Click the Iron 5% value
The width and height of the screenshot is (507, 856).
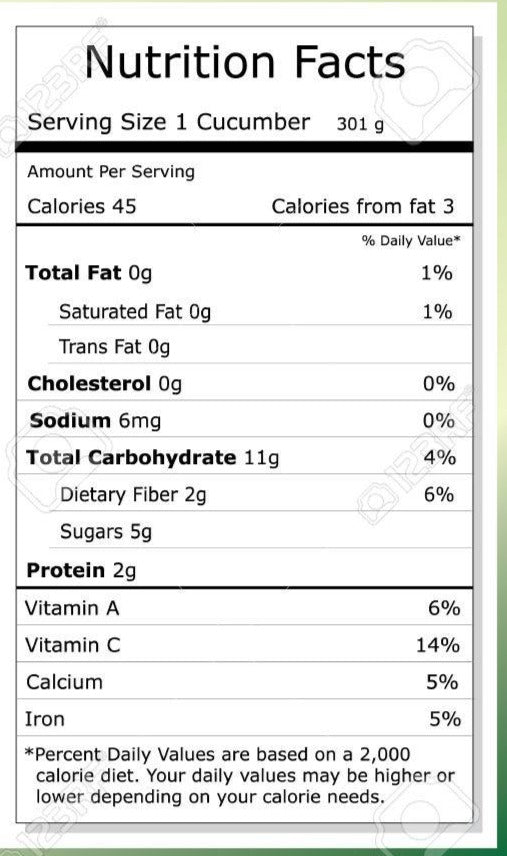pos(445,719)
